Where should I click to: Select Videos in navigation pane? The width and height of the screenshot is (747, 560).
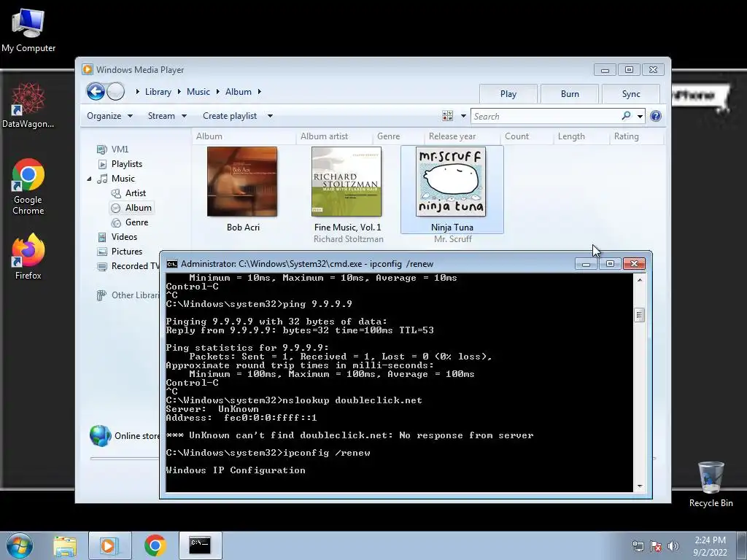[x=124, y=237]
